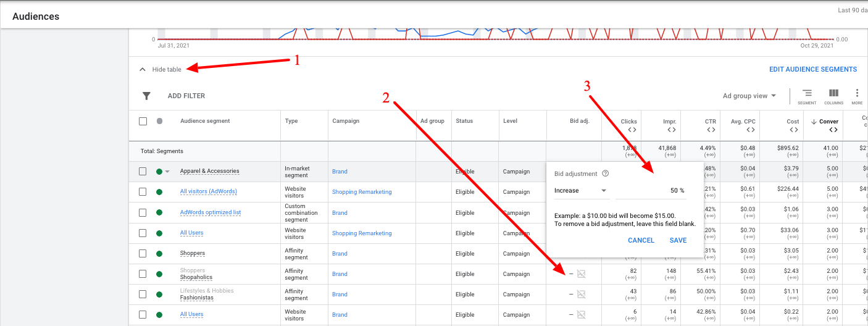
Task: Click bid adjustment icon in Fashionistas row
Action: point(581,295)
